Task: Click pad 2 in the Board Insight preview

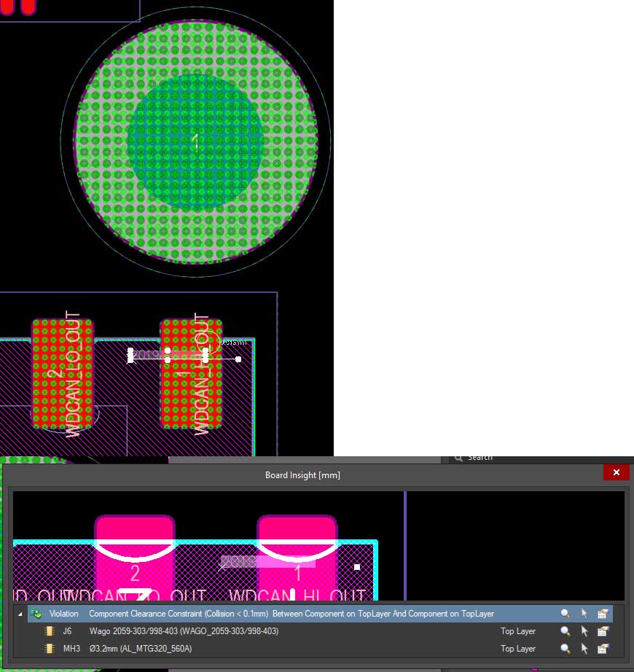Action: pyautogui.click(x=135, y=554)
